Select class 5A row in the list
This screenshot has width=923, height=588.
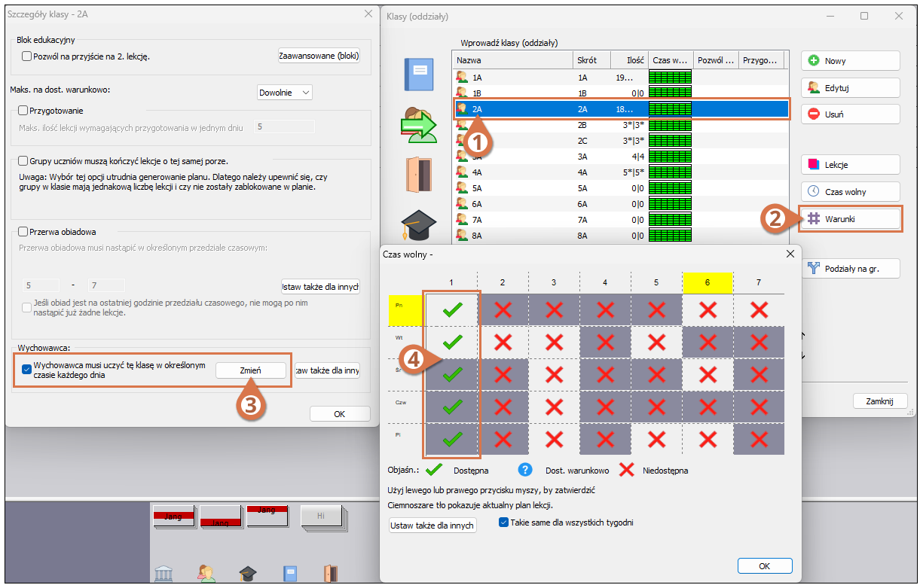512,188
